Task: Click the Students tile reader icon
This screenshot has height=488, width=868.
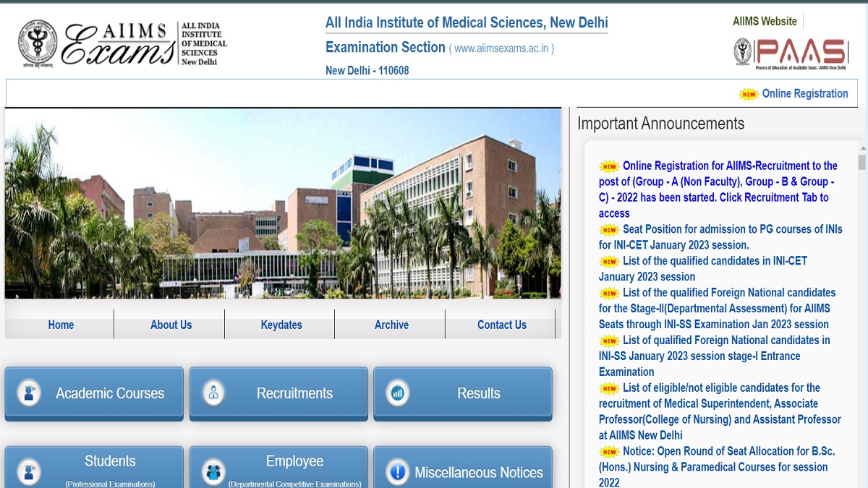Action: pos(29,472)
